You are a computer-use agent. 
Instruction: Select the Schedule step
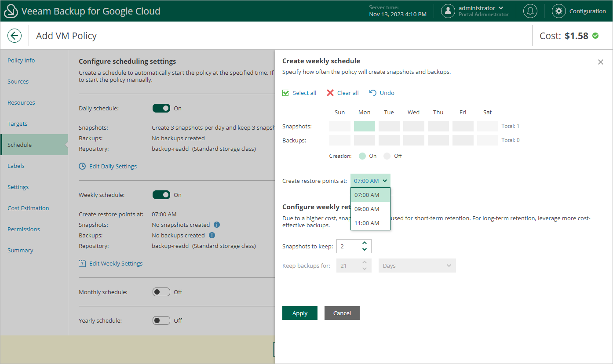click(x=34, y=145)
